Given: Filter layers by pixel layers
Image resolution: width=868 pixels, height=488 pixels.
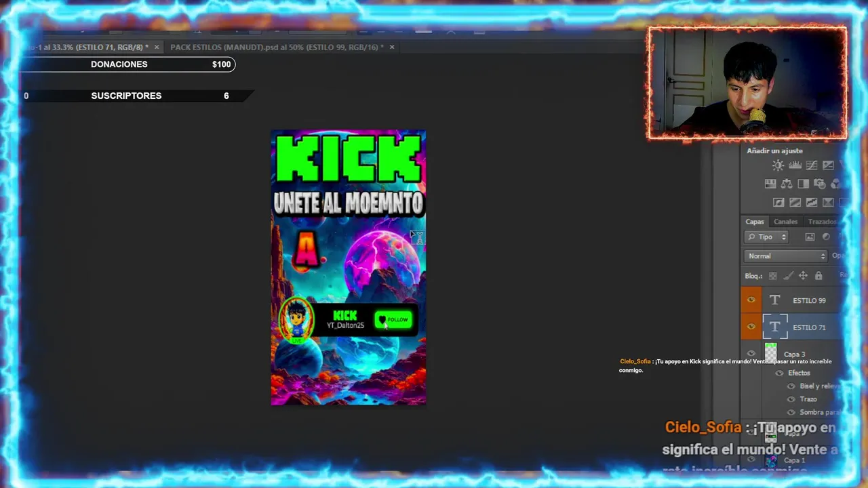Looking at the screenshot, I should click(x=810, y=237).
